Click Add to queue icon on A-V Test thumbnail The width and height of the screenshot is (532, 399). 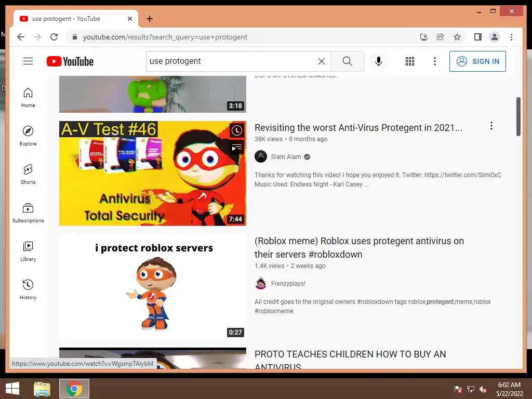[237, 147]
